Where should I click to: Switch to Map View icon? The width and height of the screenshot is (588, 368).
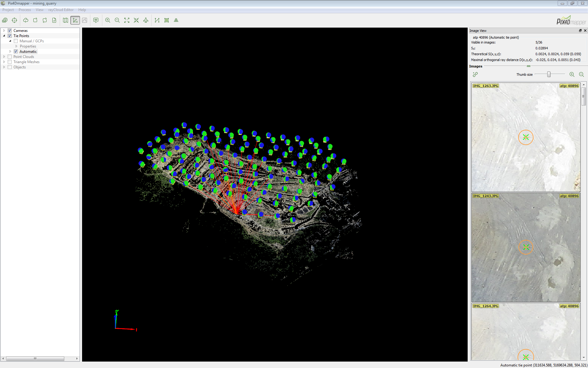[x=66, y=20]
